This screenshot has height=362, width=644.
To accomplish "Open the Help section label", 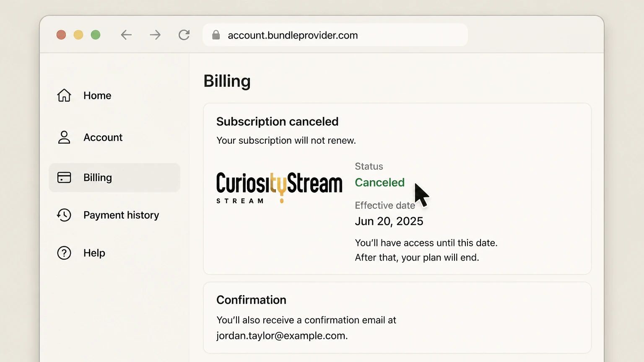I will (94, 253).
